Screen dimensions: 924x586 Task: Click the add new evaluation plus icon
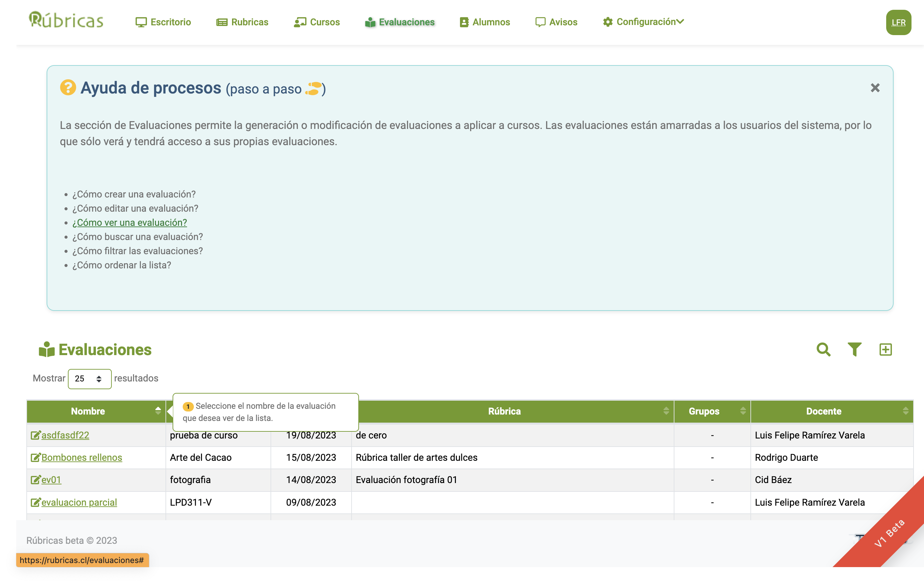pyautogui.click(x=885, y=349)
